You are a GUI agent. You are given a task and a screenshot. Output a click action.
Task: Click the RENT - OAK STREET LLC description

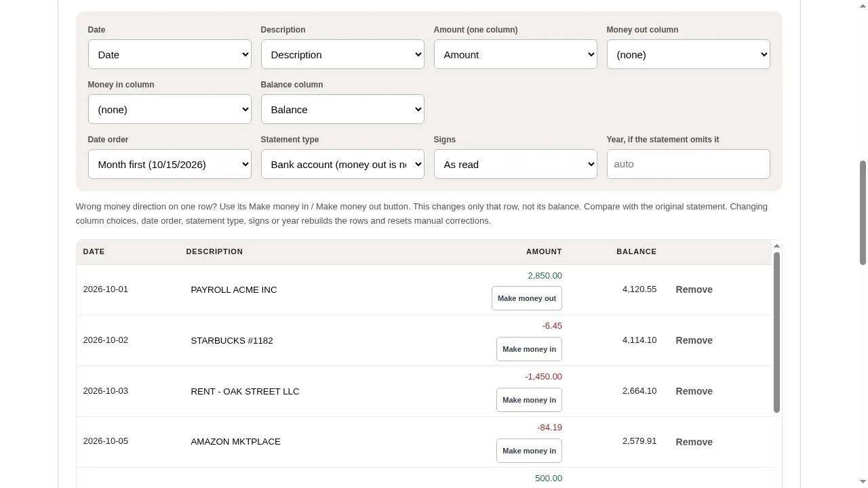tap(245, 391)
